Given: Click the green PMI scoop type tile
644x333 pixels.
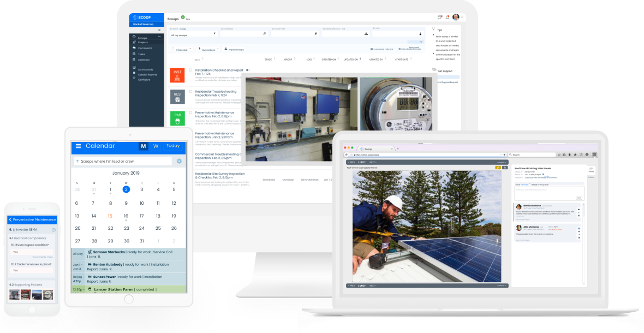Looking at the screenshot, I should click(x=177, y=118).
